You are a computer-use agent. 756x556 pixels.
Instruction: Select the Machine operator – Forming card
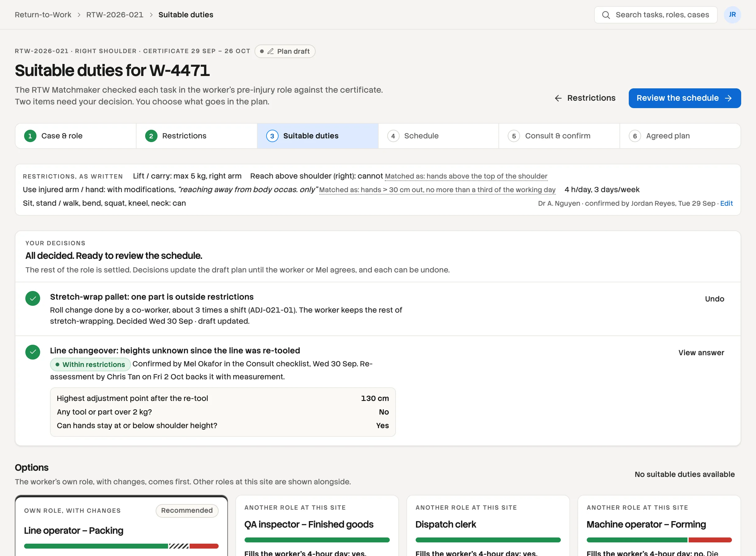(x=659, y=526)
